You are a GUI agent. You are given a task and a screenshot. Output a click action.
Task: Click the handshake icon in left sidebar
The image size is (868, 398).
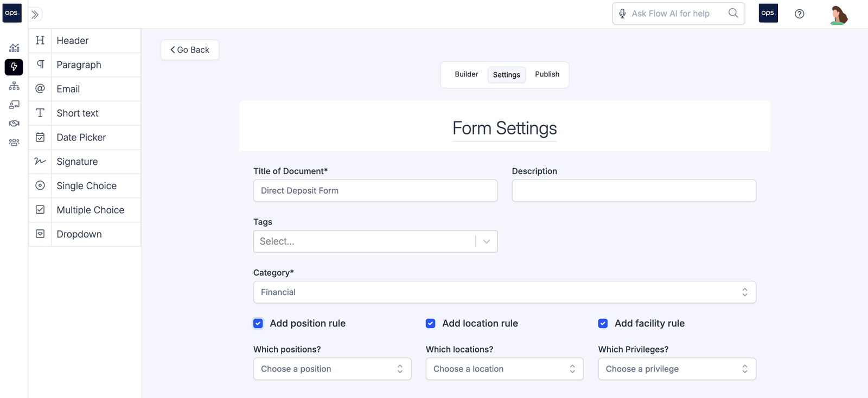tap(14, 123)
